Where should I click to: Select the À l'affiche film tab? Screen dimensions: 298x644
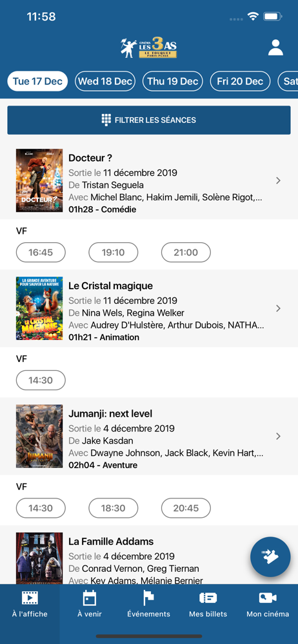pyautogui.click(x=30, y=604)
